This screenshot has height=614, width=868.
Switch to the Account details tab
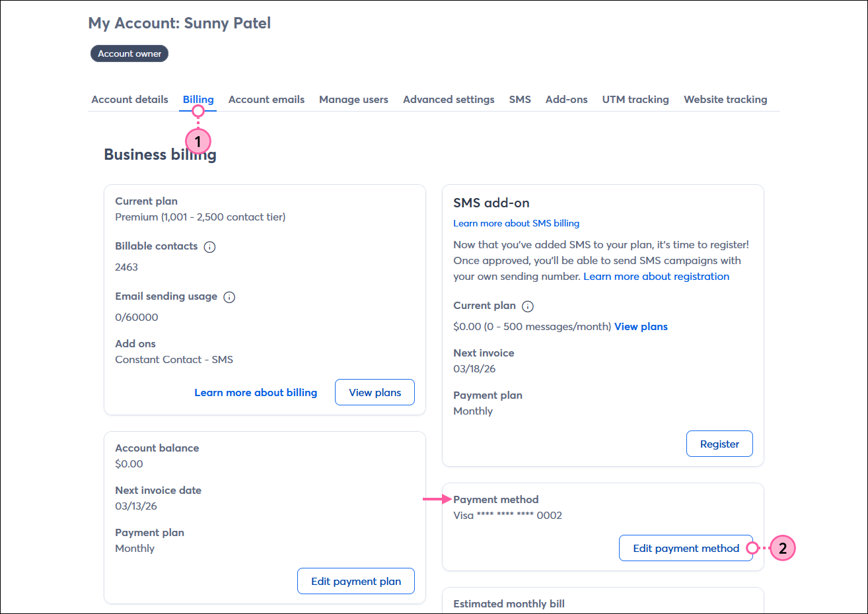(129, 99)
